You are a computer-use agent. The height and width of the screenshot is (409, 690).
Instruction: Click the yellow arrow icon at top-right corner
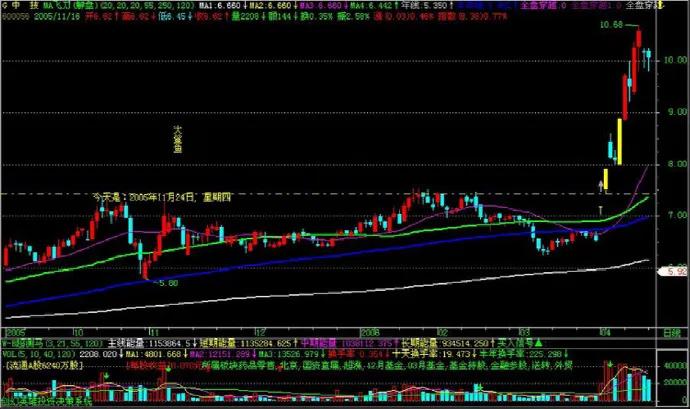[x=660, y=5]
